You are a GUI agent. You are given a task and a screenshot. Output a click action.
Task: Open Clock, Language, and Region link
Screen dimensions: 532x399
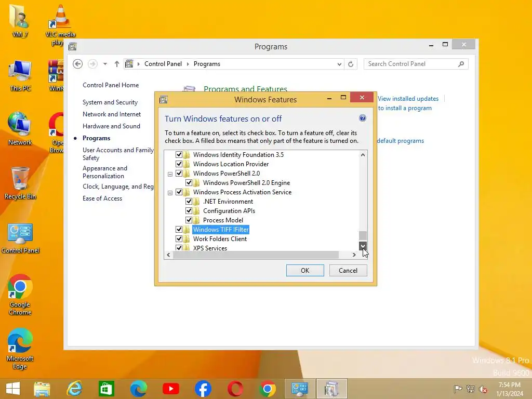(x=118, y=187)
